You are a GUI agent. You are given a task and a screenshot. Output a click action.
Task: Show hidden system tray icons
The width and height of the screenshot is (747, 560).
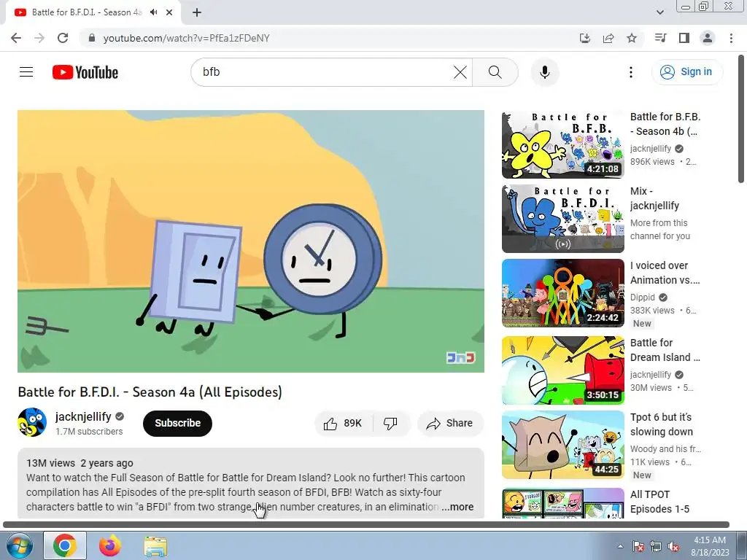point(620,546)
